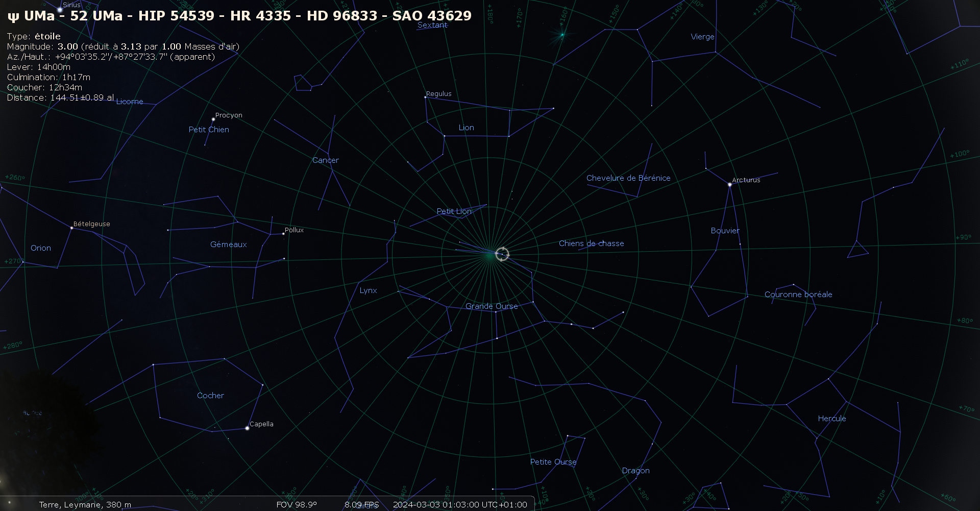Screen dimensions: 980x511
Task: Click the 'Vierge' constellation label
Action: point(702,37)
